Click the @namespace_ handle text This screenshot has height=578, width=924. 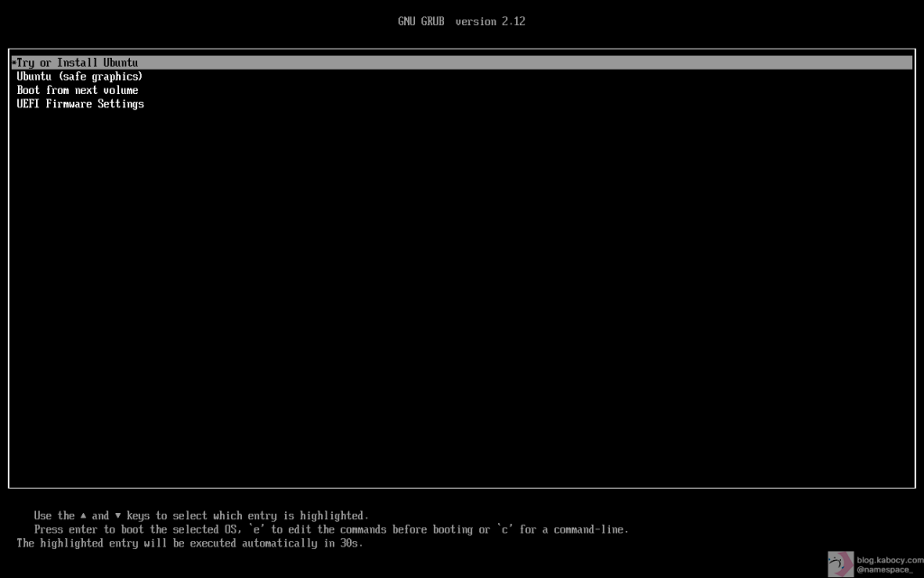pyautogui.click(x=884, y=570)
